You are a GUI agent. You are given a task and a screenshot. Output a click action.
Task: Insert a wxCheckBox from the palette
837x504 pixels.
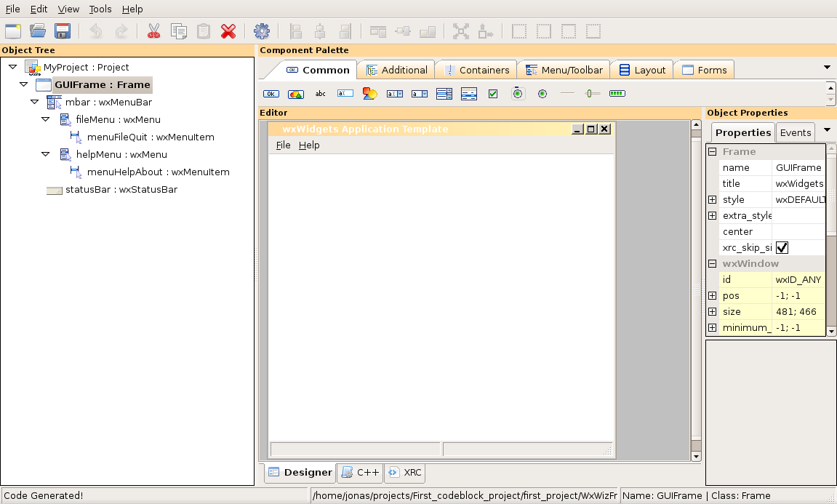tap(493, 93)
